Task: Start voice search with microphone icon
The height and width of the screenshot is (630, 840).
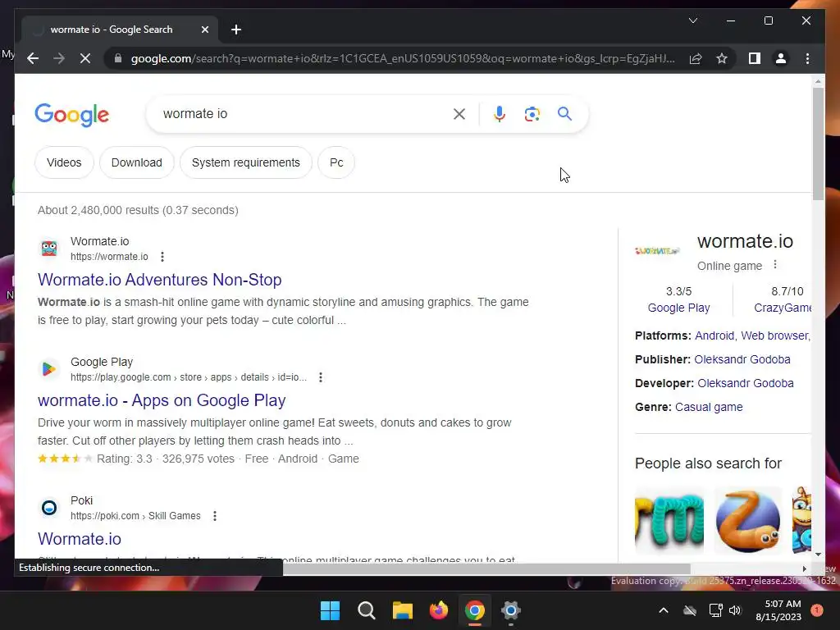Action: click(500, 114)
